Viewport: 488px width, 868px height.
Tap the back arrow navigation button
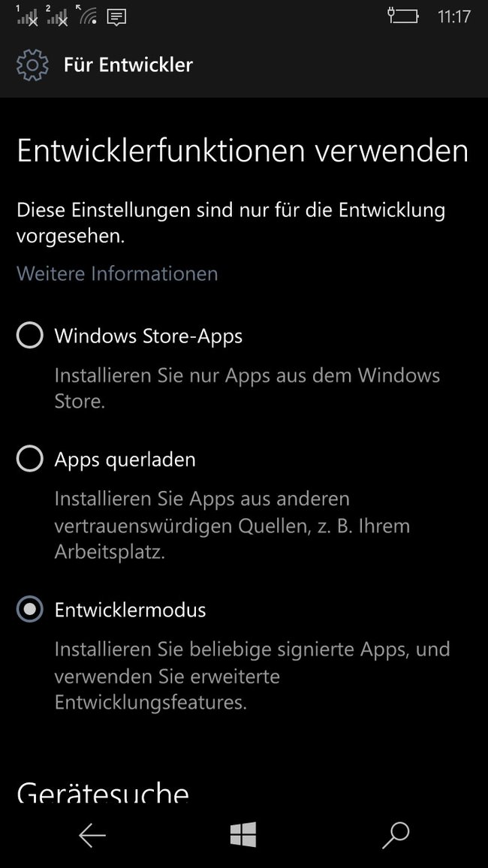pos(92,835)
